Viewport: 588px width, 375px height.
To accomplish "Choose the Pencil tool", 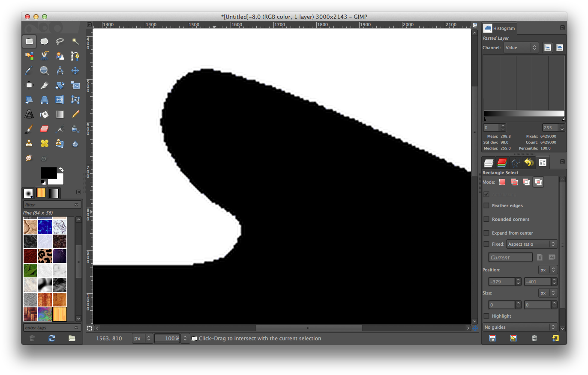I will (x=75, y=114).
